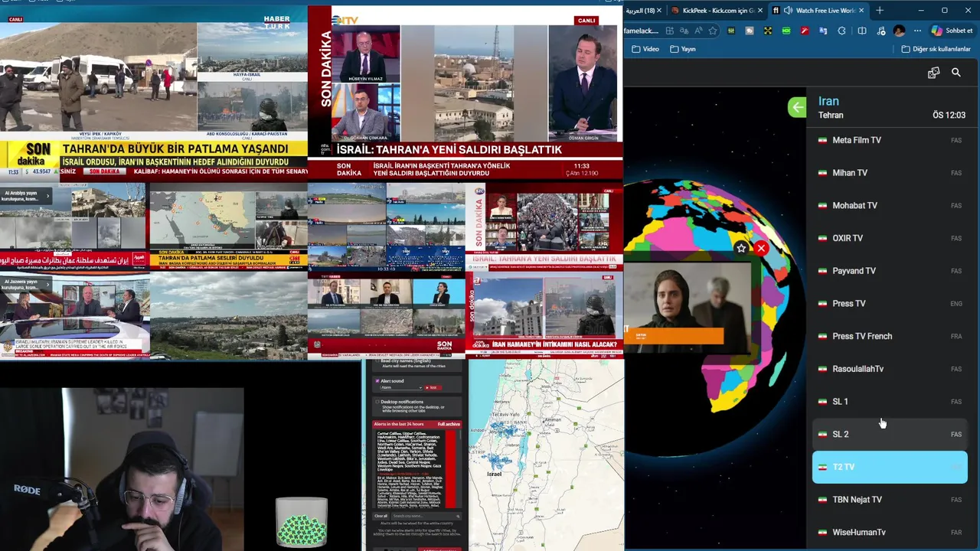Select the SL 2 channel

890,434
